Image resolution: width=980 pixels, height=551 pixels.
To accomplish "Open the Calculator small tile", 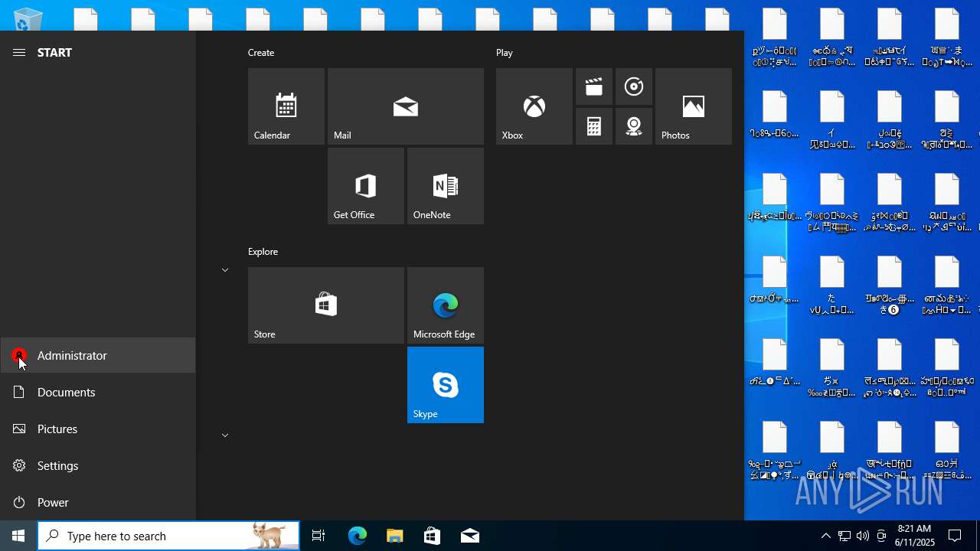I will 594,126.
